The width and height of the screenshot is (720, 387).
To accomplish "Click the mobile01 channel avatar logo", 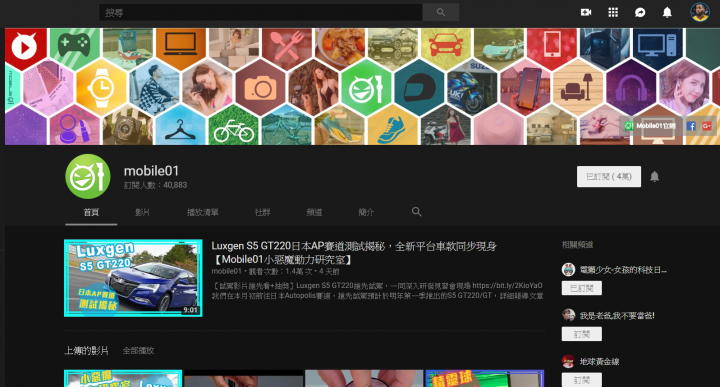I will [x=88, y=176].
